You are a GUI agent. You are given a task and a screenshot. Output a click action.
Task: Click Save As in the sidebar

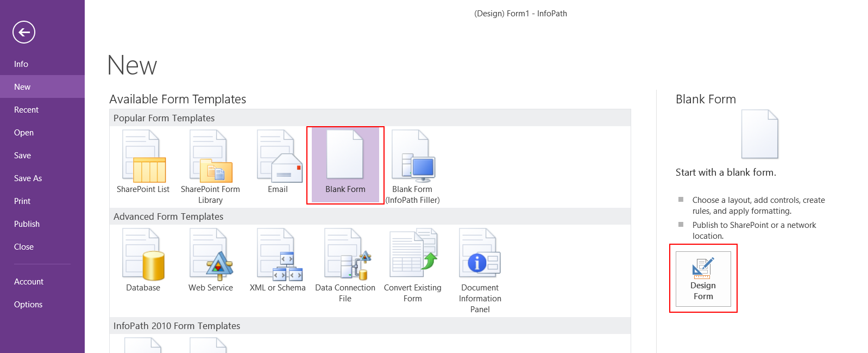pyautogui.click(x=42, y=178)
